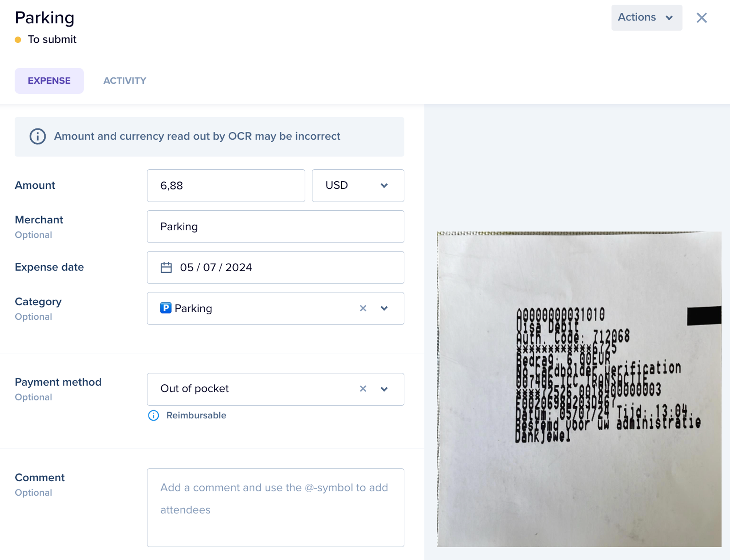Switch to the ACTIVITY tab
This screenshot has width=730, height=560.
pos(124,81)
